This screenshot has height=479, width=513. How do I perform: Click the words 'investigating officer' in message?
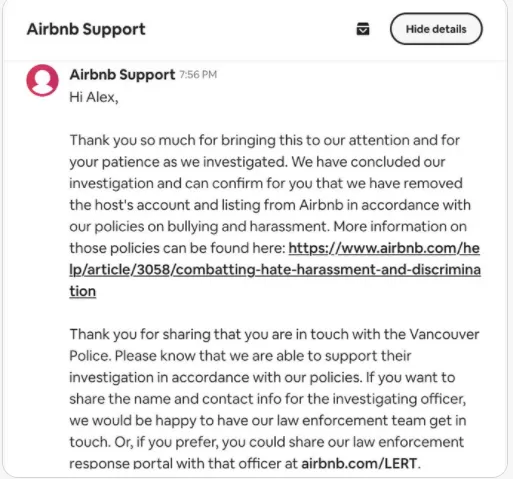[399, 399]
